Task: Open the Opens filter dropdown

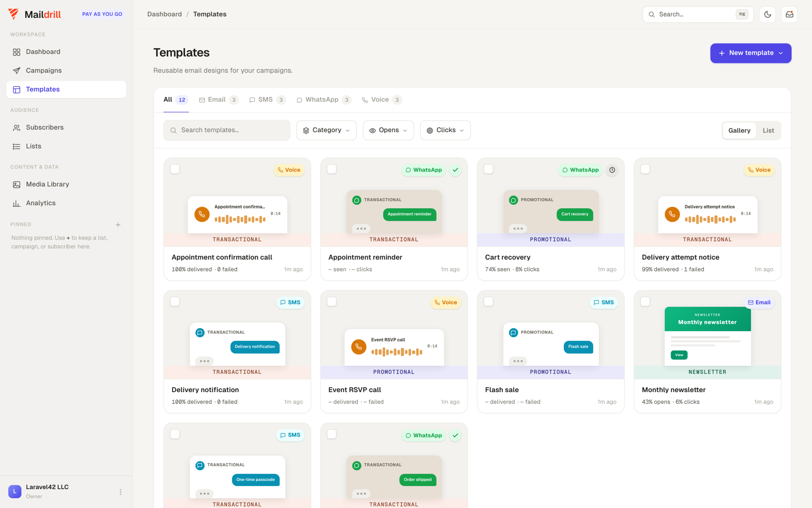Action: tap(388, 131)
